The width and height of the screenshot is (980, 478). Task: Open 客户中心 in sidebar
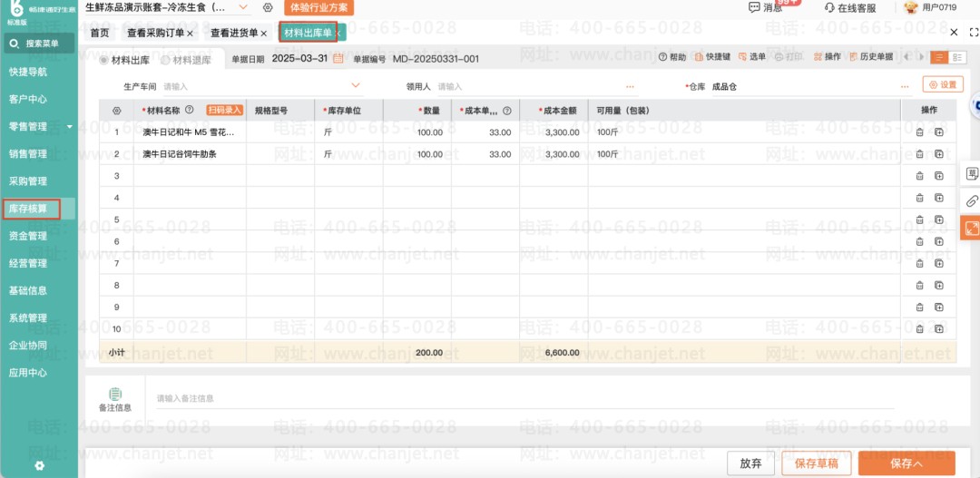28,99
